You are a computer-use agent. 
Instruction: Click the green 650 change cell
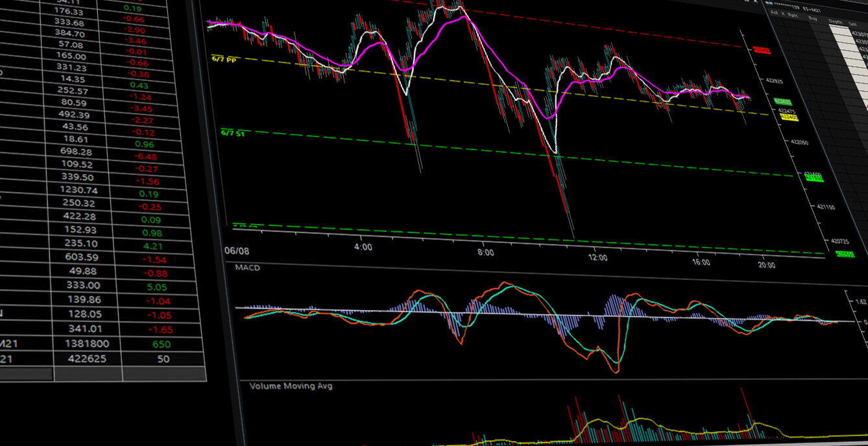click(x=162, y=344)
